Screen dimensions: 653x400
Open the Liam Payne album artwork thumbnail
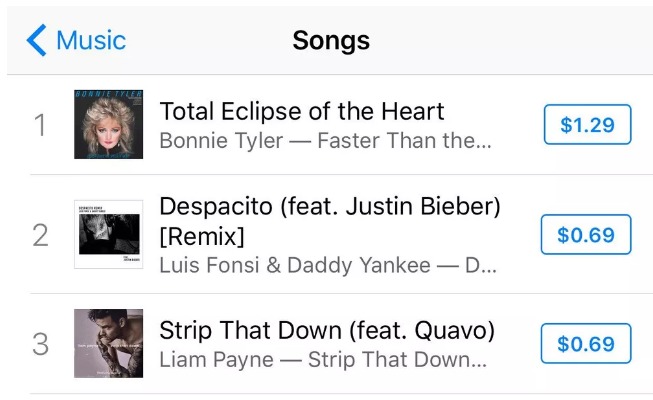108,344
